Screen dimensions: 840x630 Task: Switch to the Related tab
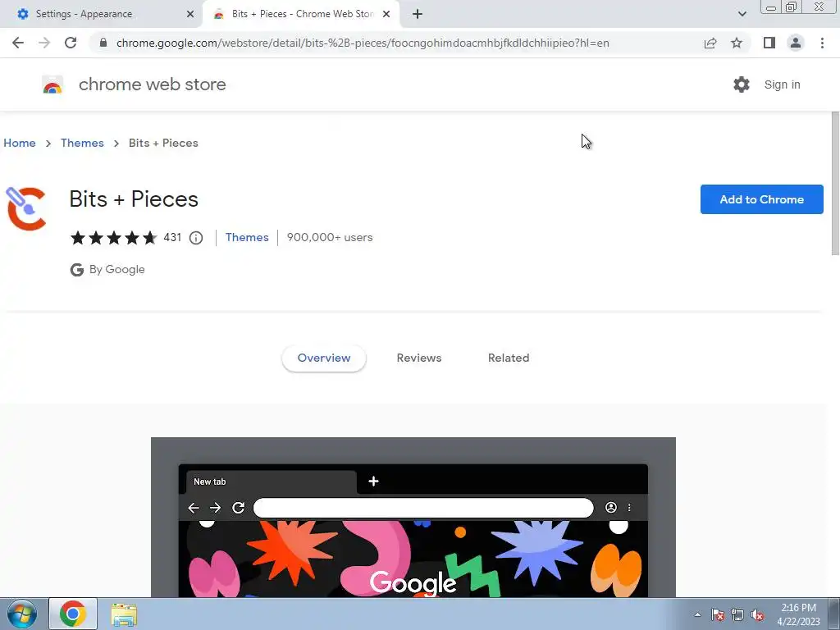[509, 358]
